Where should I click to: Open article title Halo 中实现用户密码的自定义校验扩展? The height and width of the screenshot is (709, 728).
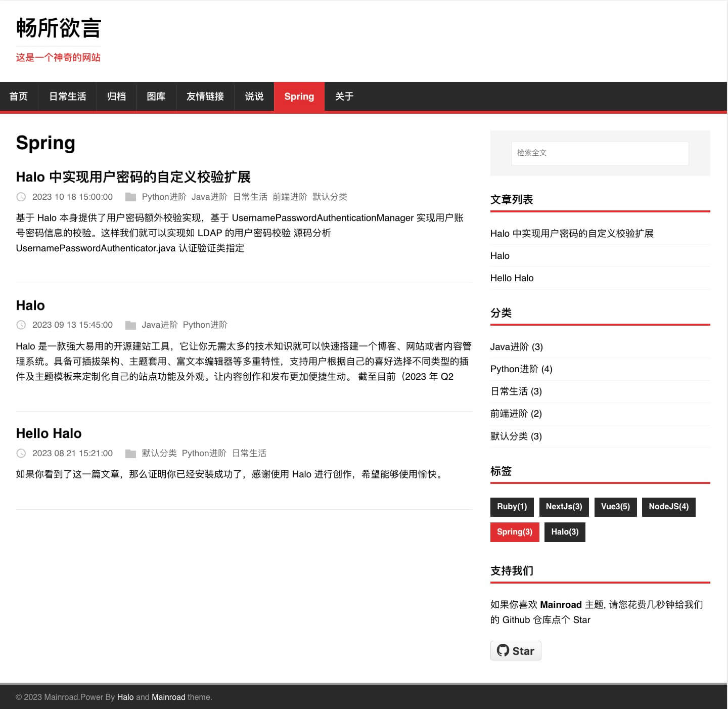(133, 177)
